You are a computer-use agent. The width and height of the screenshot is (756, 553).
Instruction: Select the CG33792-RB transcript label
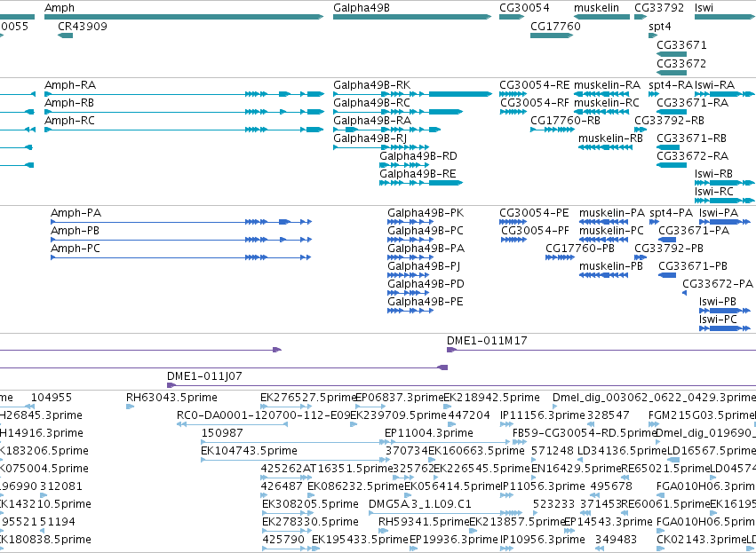[x=669, y=121]
